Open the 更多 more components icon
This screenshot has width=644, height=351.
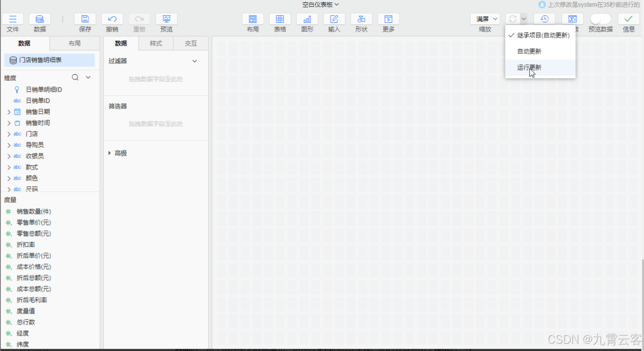(388, 19)
